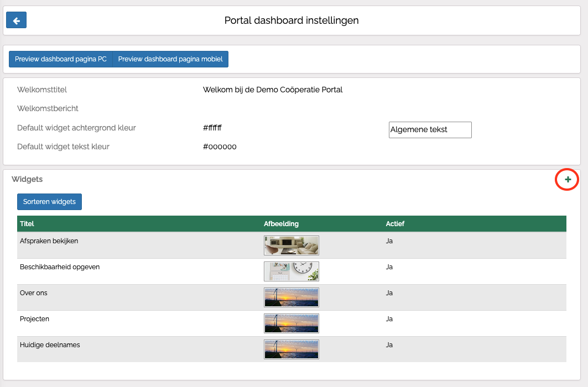Open Preview dashboard pagina PC
Viewport: 588px width, 387px height.
(x=61, y=59)
